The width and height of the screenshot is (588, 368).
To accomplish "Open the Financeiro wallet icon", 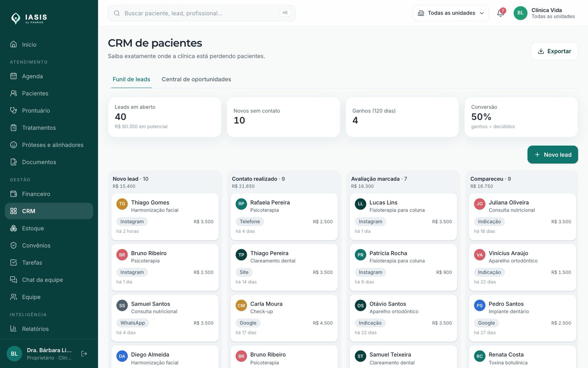I will tap(14, 194).
